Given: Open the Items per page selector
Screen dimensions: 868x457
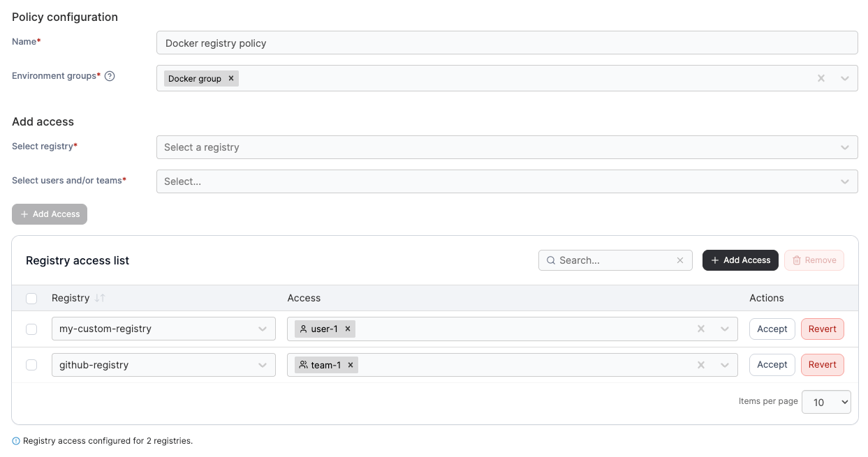Looking at the screenshot, I should coord(827,402).
